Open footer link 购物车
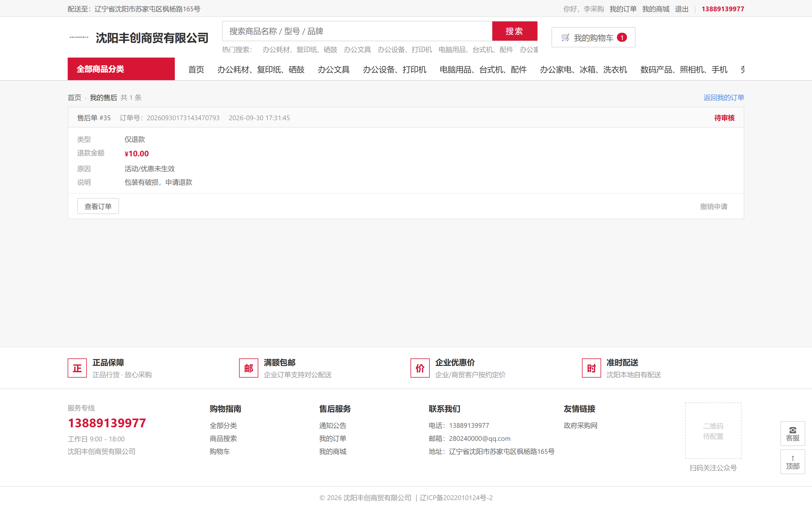This screenshot has height=508, width=812. tap(220, 452)
